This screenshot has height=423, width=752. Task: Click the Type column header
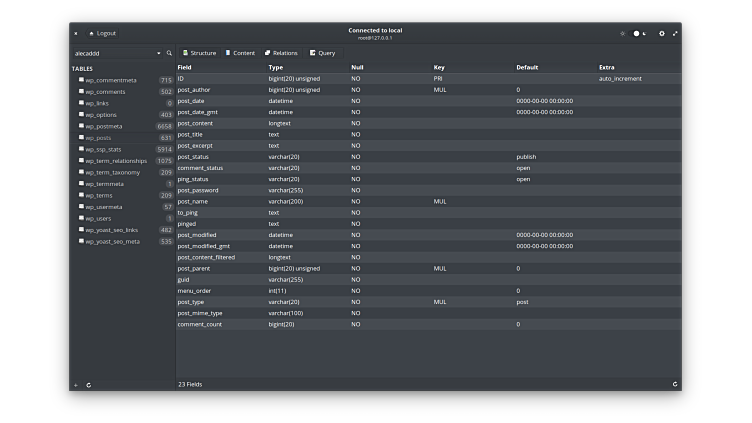(275, 67)
